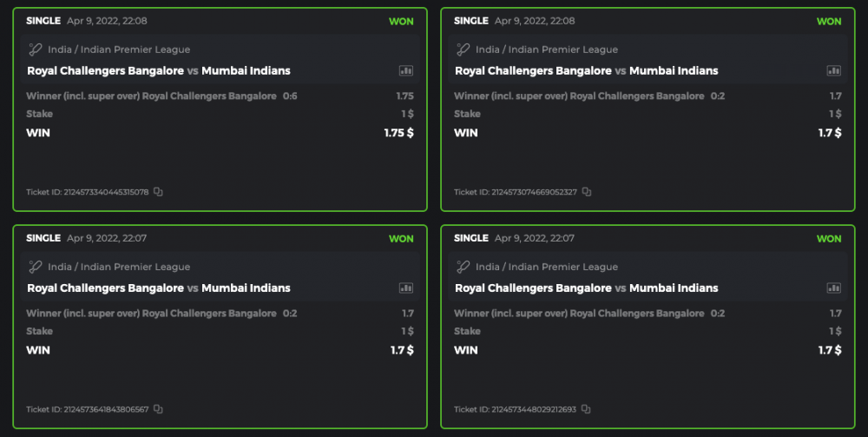Click the SINGLE label on the top-left ticket
The width and height of the screenshot is (868, 437).
click(x=43, y=21)
